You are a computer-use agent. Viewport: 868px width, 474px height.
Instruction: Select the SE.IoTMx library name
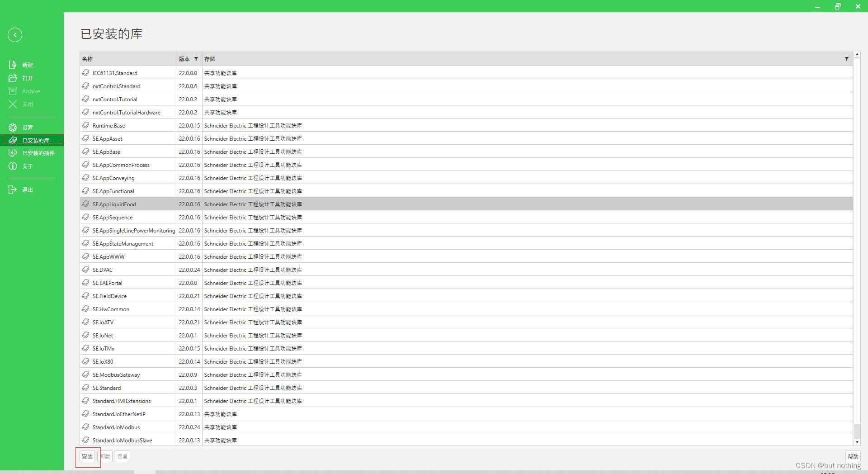coord(104,349)
